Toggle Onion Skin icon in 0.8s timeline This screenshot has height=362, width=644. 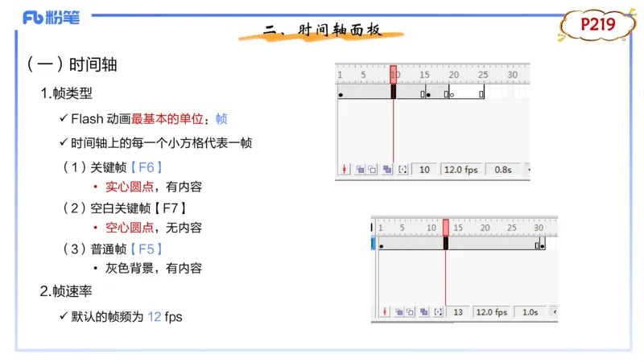click(x=360, y=169)
